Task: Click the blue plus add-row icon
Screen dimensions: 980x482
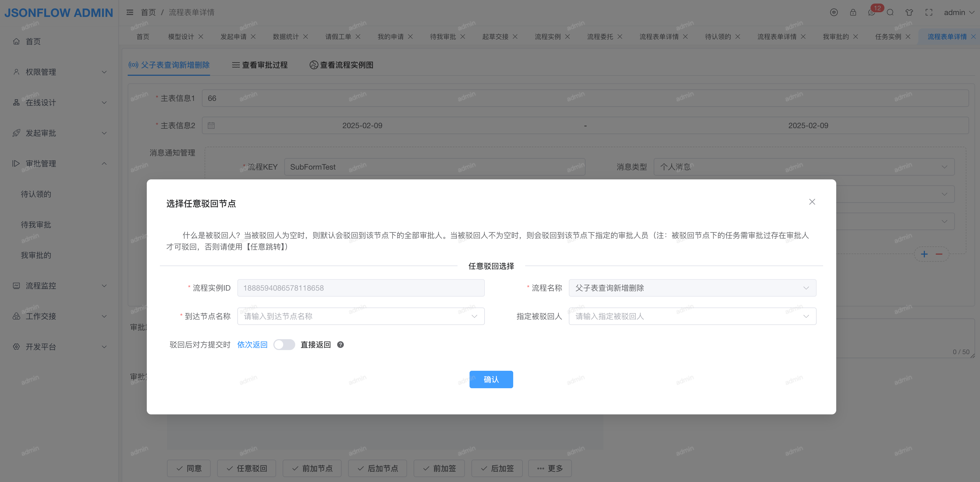Action: [924, 254]
